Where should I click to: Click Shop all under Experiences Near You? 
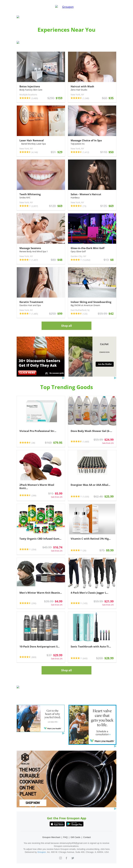point(66,326)
